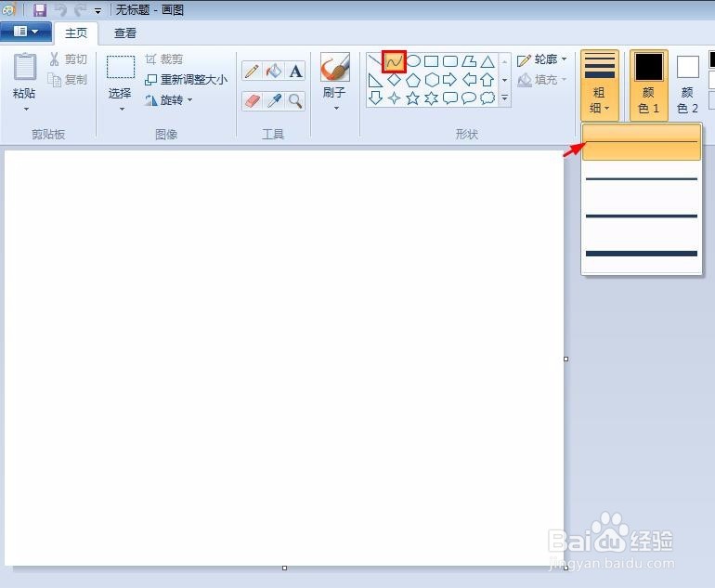
Task: Select the Right triangle shape
Action: [x=375, y=80]
